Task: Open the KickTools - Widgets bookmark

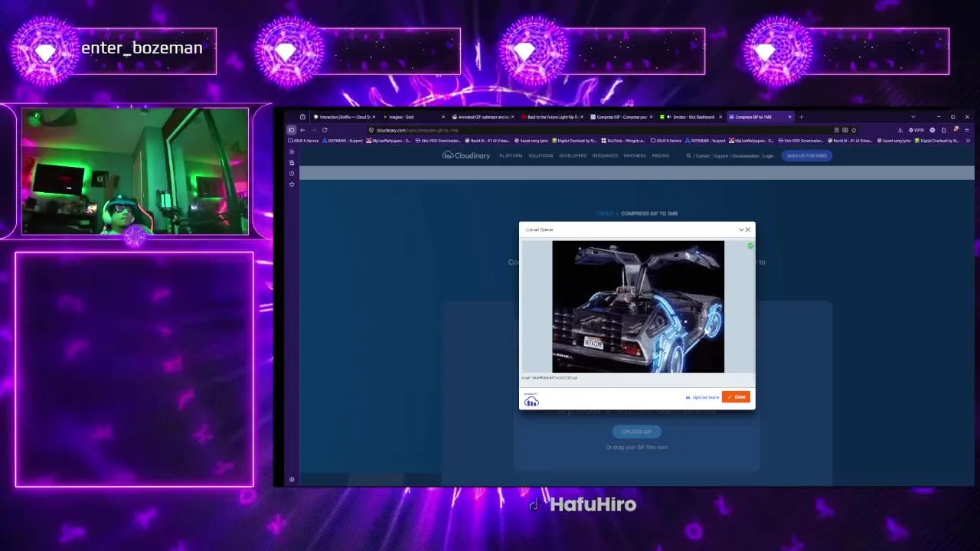Action: 624,141
